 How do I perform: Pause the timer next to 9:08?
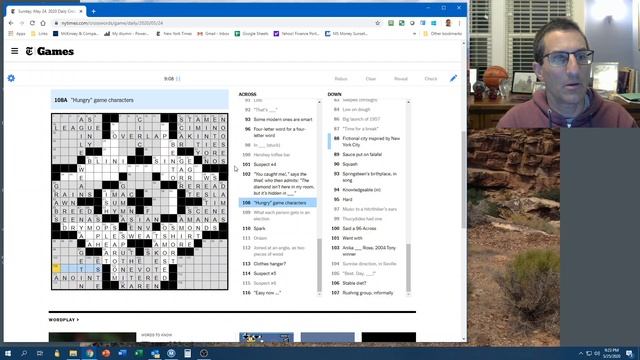pos(178,79)
